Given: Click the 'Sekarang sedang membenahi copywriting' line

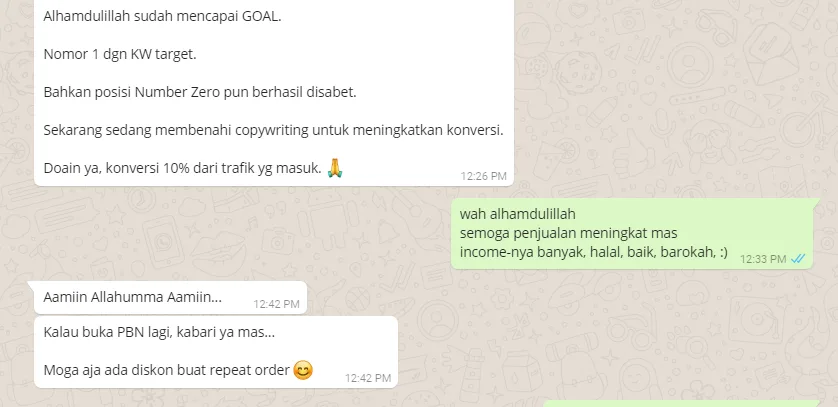Looking at the screenshot, I should [273, 130].
